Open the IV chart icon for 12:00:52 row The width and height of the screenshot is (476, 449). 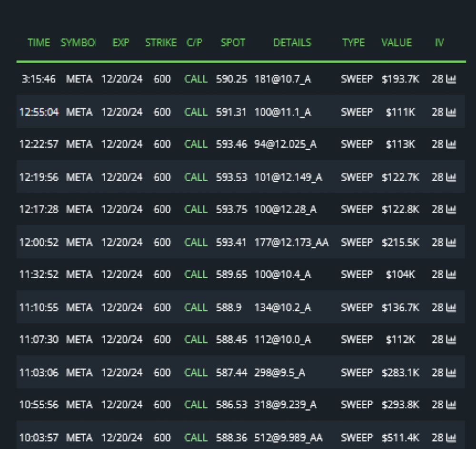451,243
